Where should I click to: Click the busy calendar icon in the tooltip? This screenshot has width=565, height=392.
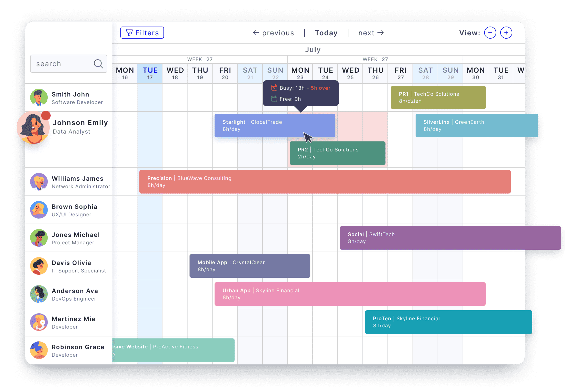pos(275,88)
